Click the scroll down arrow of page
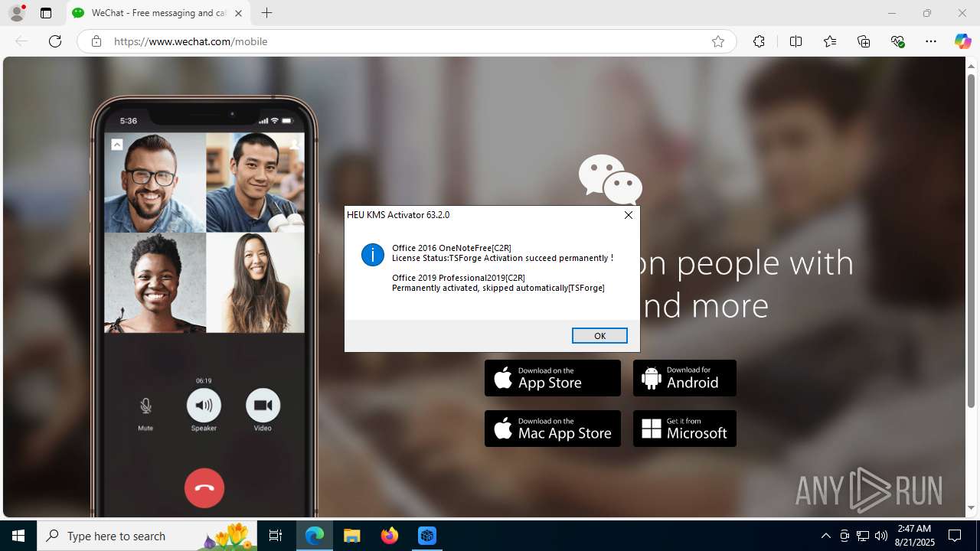This screenshot has width=980, height=551. point(972,508)
